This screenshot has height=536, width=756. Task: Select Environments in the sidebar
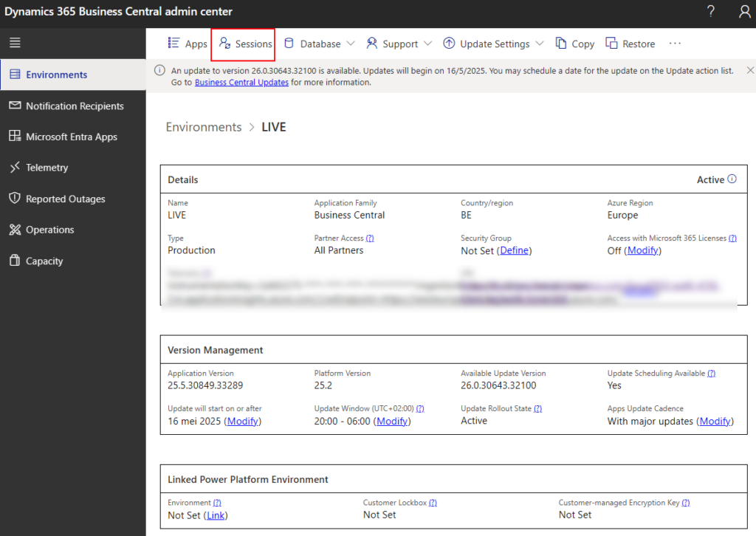pyautogui.click(x=73, y=75)
